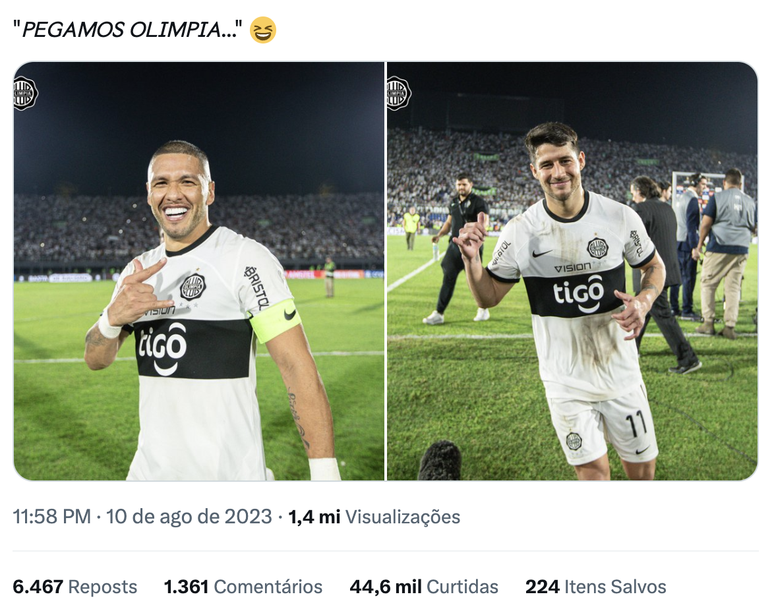Screen dimensions: 774x609
Task: Click the club crest on the left player's jersey
Action: tap(192, 287)
